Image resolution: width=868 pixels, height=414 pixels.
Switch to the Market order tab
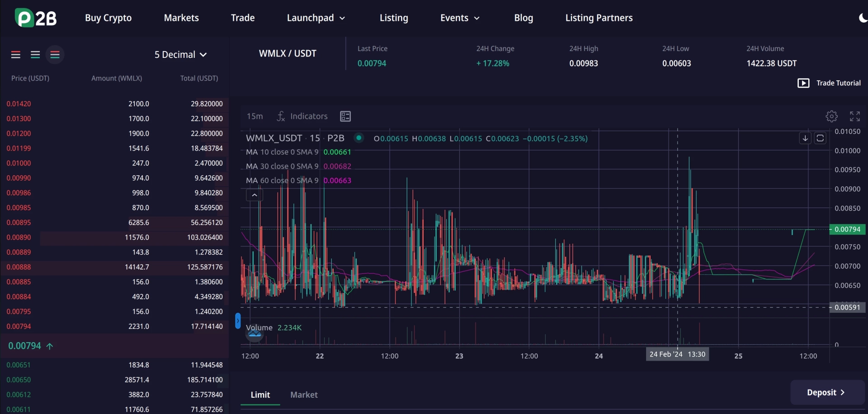(304, 395)
